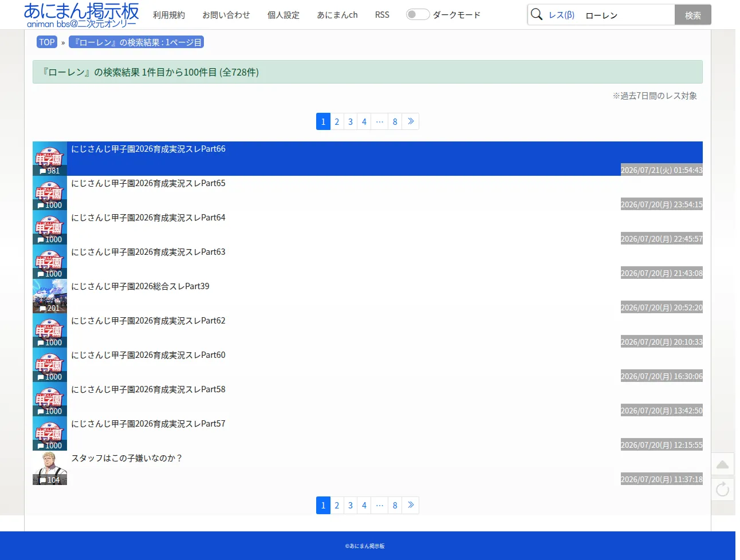Click character thumbnail of スタッフはこの子嫌いなのか thread

pos(50,468)
